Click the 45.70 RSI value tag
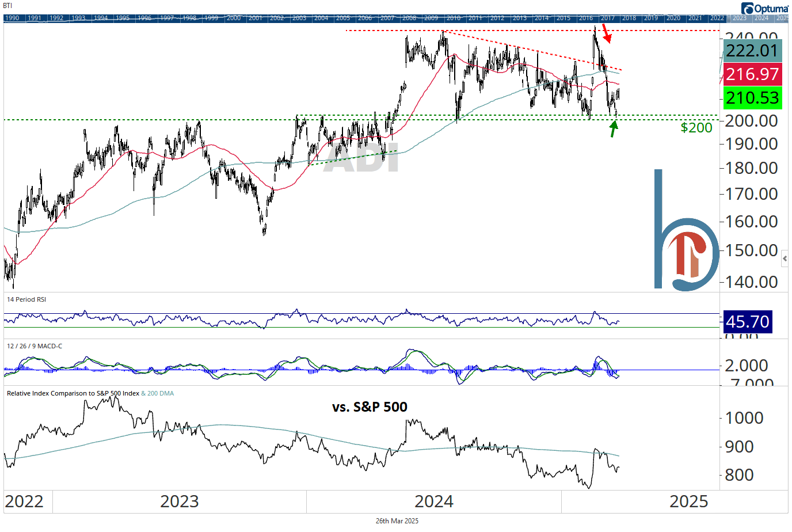The image size is (792, 532). pos(747,322)
